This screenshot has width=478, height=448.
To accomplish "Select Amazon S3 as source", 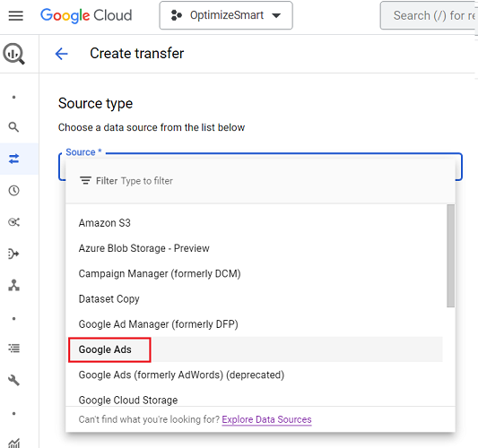I will (254, 223).
